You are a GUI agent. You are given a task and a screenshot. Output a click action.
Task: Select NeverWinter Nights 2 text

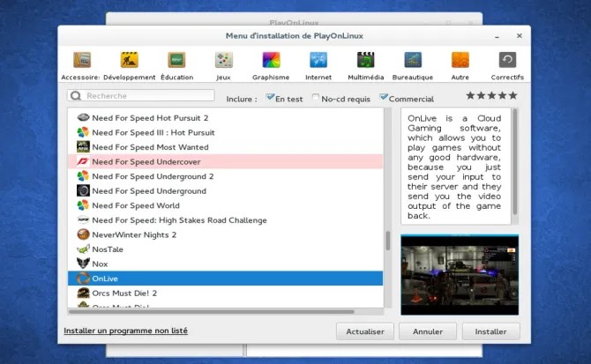point(134,235)
